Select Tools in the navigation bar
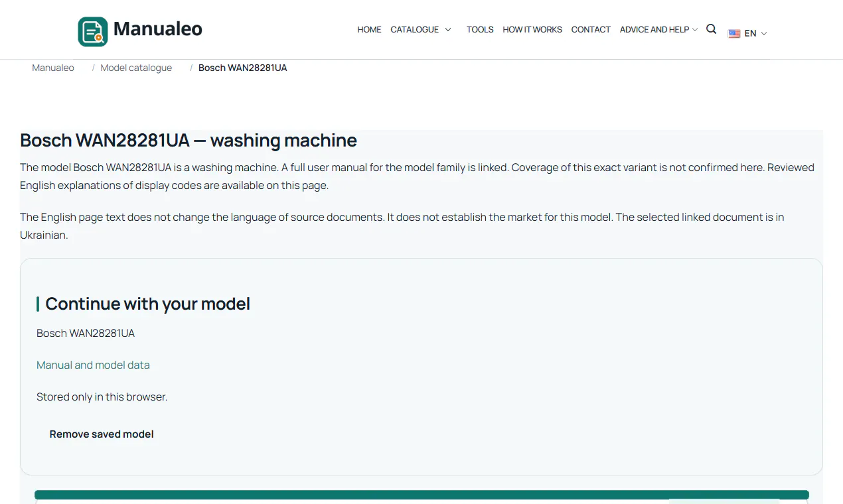Viewport: 843px width, 504px height. 480,30
